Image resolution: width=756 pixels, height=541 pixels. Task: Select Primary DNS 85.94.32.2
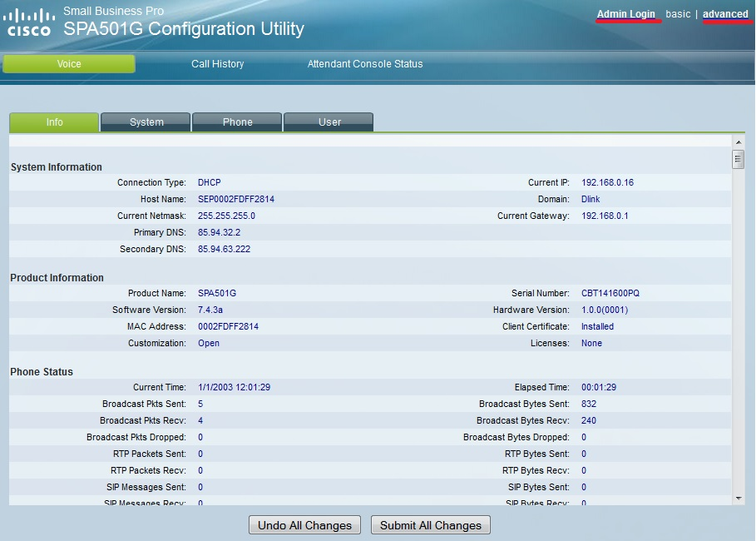[219, 232]
